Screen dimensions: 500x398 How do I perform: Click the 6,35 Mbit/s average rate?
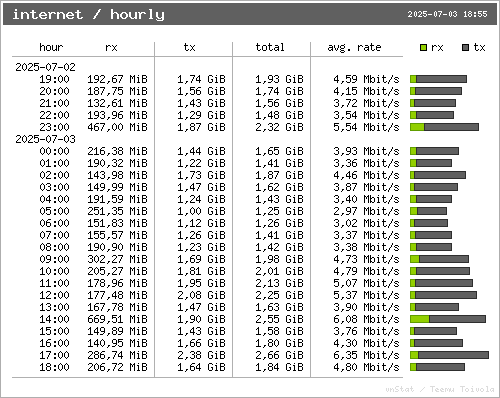coord(366,355)
